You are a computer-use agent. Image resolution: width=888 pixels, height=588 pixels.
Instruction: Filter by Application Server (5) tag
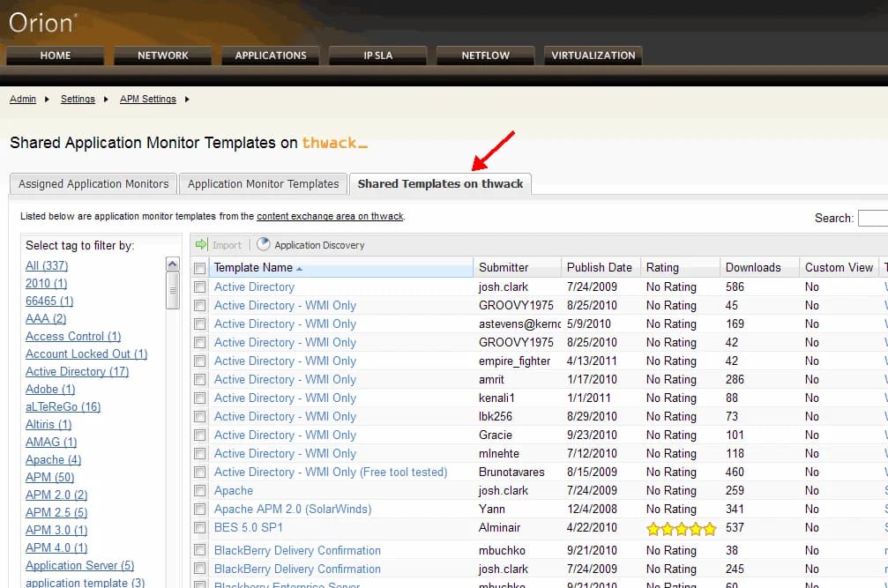[80, 565]
